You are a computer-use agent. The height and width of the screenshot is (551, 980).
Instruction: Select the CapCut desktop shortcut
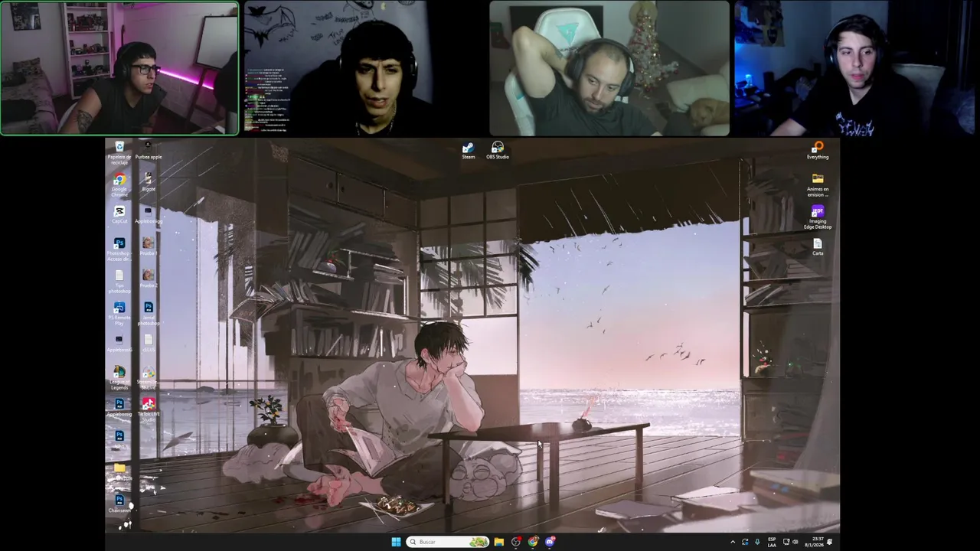click(119, 215)
